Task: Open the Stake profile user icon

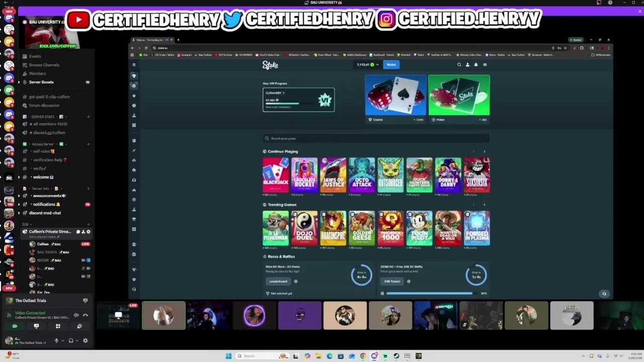Action: click(467, 64)
